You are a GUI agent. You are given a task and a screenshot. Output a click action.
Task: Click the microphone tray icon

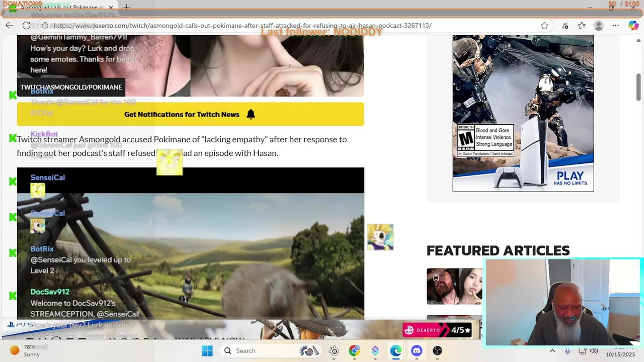click(568, 351)
